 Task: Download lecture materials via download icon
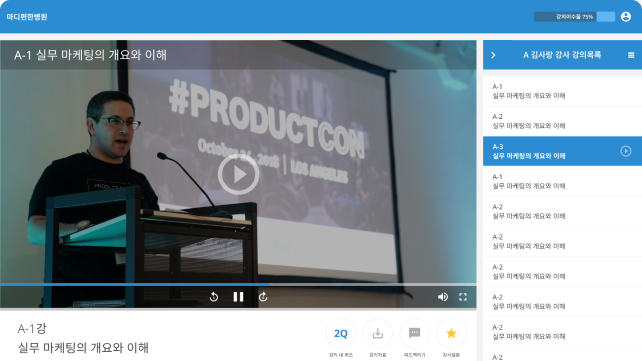(378, 334)
